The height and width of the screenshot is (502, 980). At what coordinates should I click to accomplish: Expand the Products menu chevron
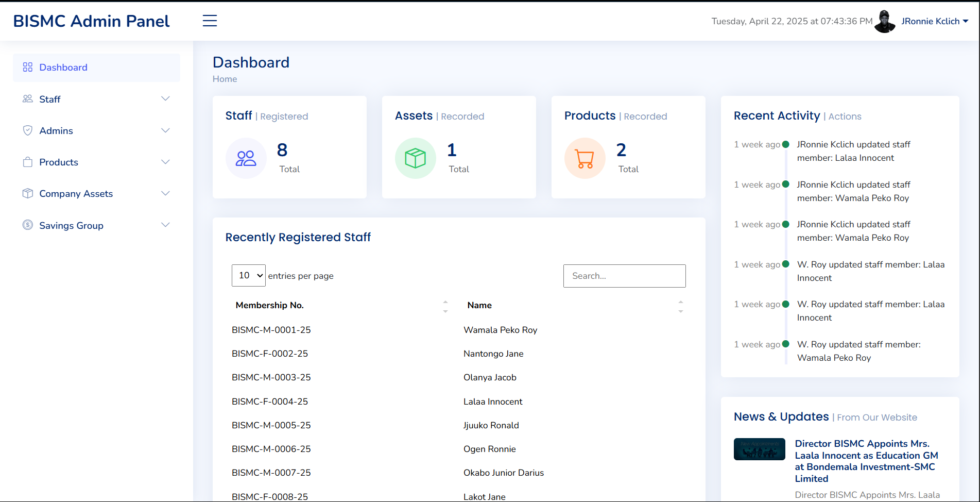[165, 162]
